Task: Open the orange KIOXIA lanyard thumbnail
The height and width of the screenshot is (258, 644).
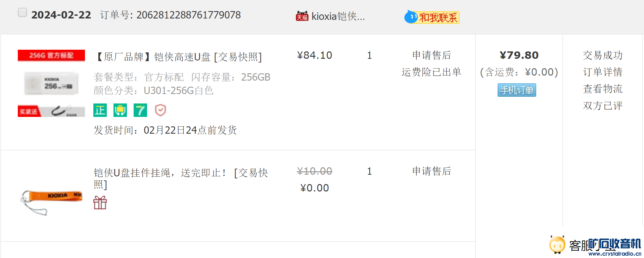Action: [x=51, y=200]
